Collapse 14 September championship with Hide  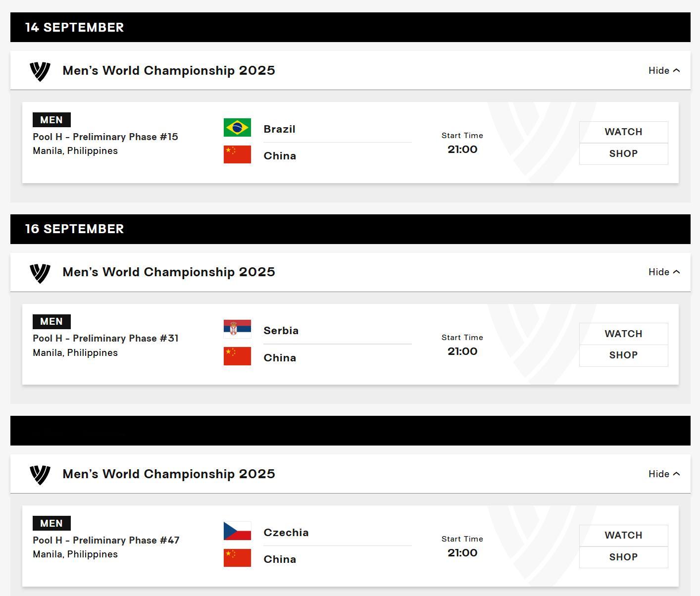click(x=664, y=71)
